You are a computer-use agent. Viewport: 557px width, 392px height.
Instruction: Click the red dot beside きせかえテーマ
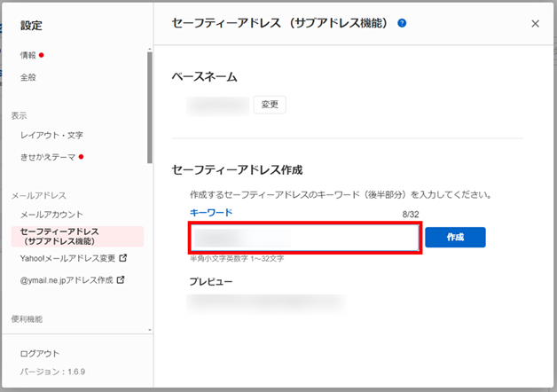[81, 157]
